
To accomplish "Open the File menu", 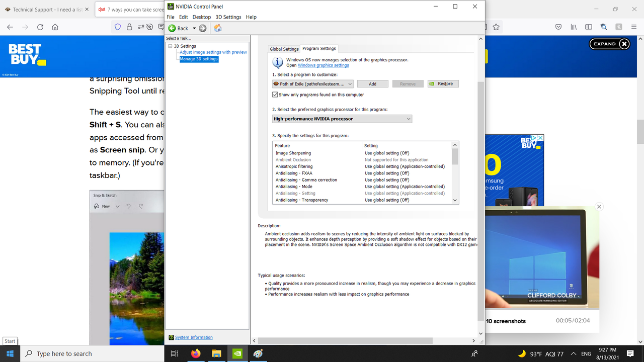I will (x=171, y=17).
